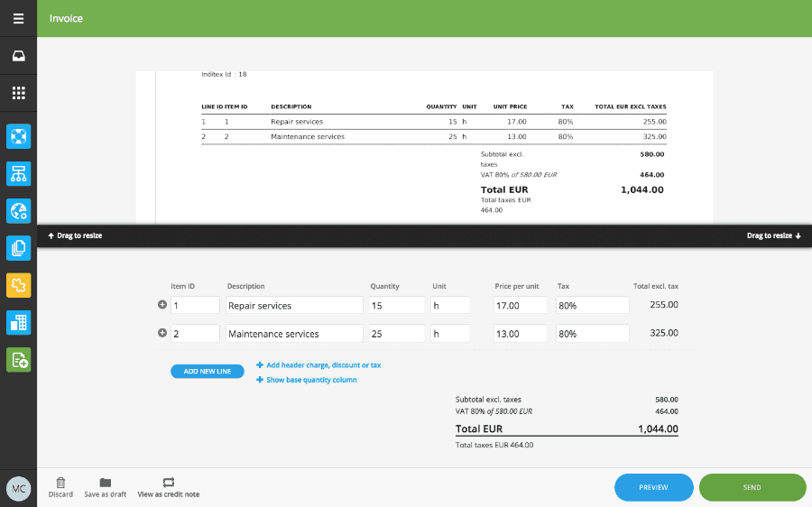Expand options for Repair services line

coord(162,305)
